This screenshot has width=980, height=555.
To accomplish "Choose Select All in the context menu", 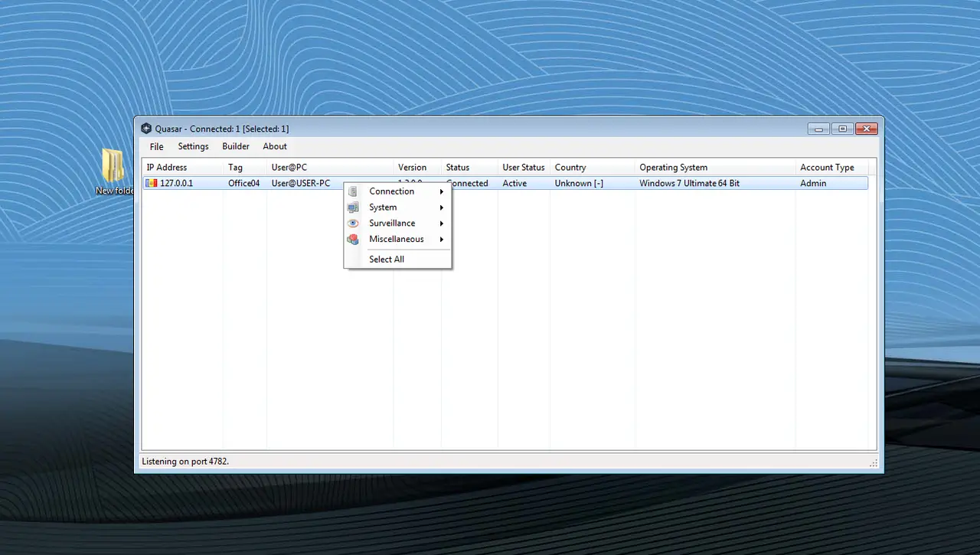I will [x=387, y=259].
